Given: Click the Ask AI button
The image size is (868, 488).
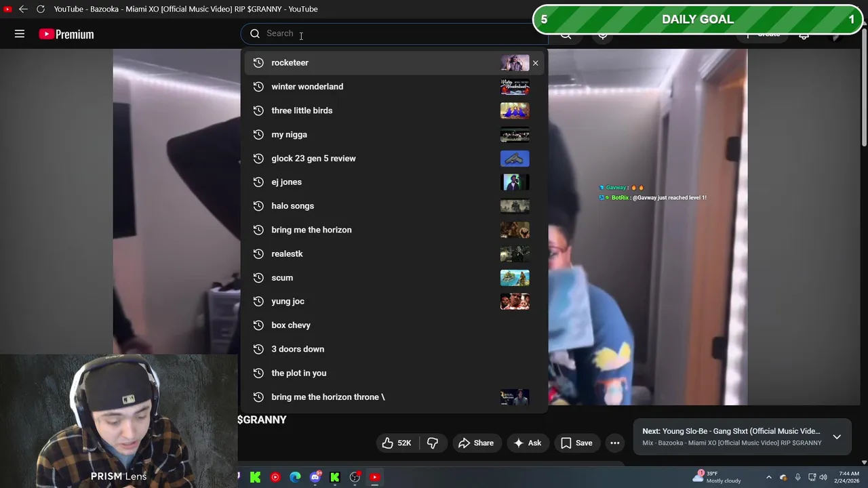Looking at the screenshot, I should coord(528,443).
